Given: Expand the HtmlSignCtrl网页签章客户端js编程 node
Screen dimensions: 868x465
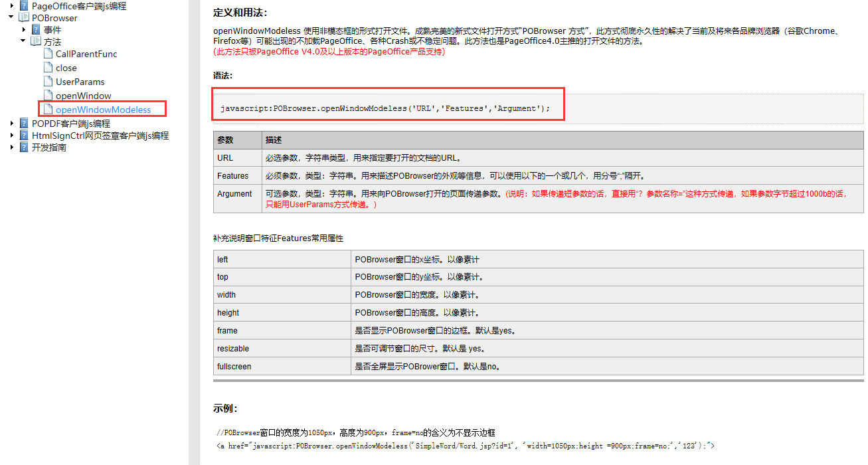Looking at the screenshot, I should [x=11, y=135].
